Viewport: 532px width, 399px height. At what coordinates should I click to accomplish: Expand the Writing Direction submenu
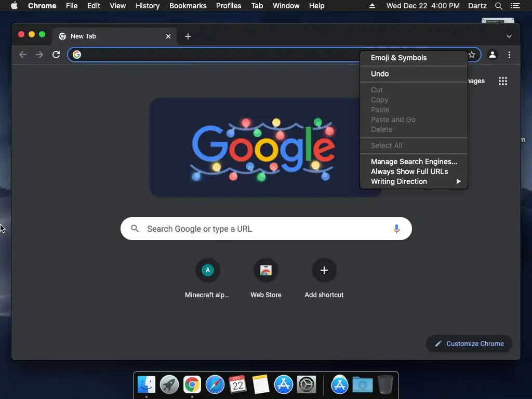point(414,181)
